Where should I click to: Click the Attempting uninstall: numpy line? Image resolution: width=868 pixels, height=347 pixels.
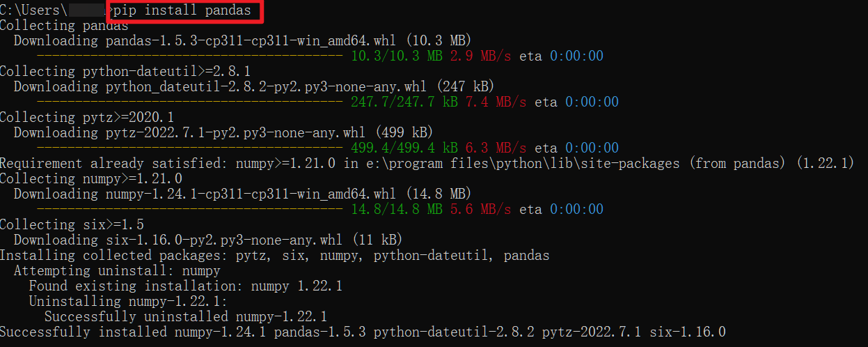click(117, 271)
